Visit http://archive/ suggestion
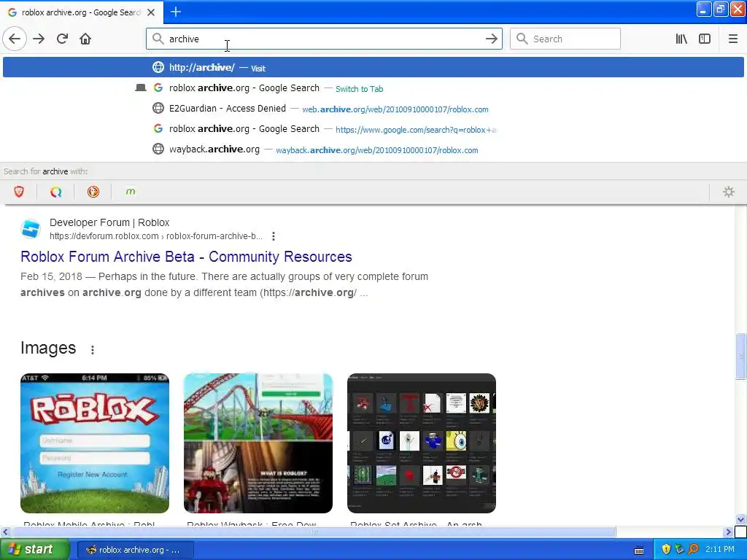This screenshot has height=560, width=747. (x=373, y=67)
